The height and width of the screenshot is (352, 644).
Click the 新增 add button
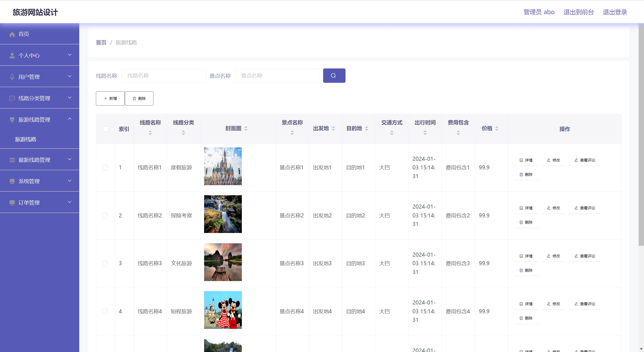coord(110,98)
